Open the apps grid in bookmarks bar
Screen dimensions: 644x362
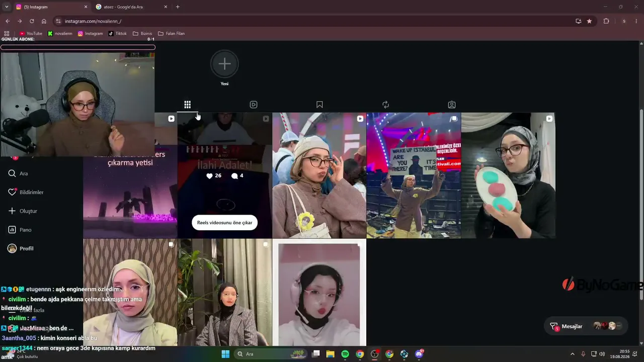[7, 34]
